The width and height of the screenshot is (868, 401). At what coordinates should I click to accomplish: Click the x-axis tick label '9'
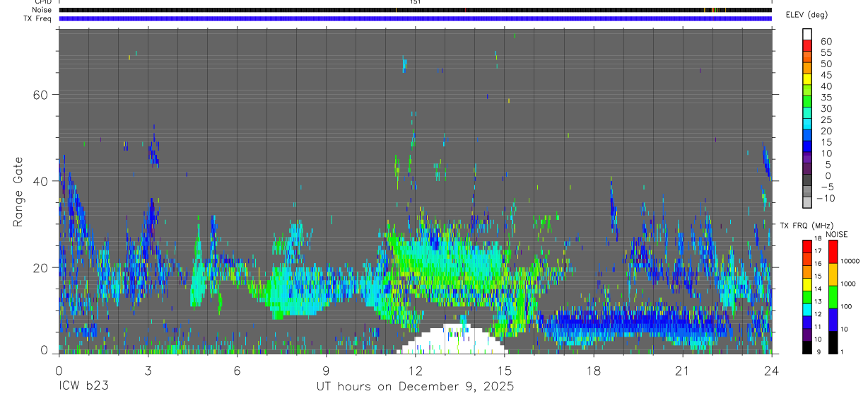pos(326,371)
